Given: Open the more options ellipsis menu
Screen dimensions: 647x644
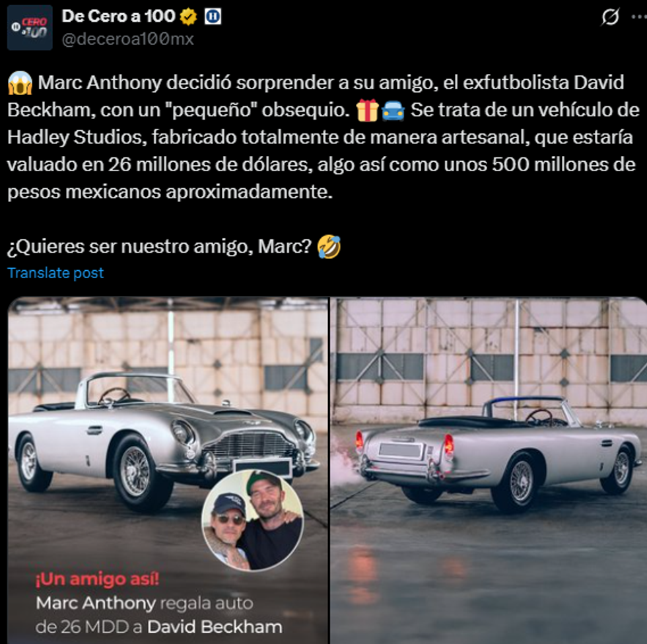Looking at the screenshot, I should click(640, 17).
